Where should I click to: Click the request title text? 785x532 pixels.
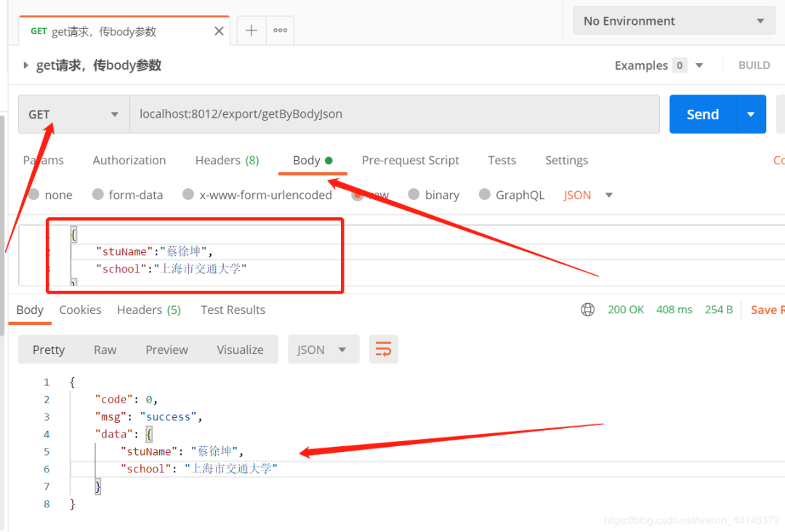tap(99, 65)
